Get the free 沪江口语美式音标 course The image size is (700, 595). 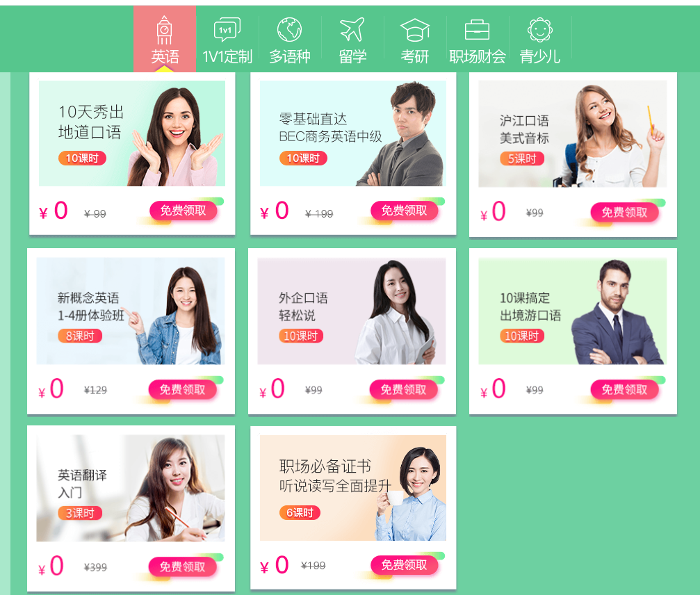tap(624, 212)
